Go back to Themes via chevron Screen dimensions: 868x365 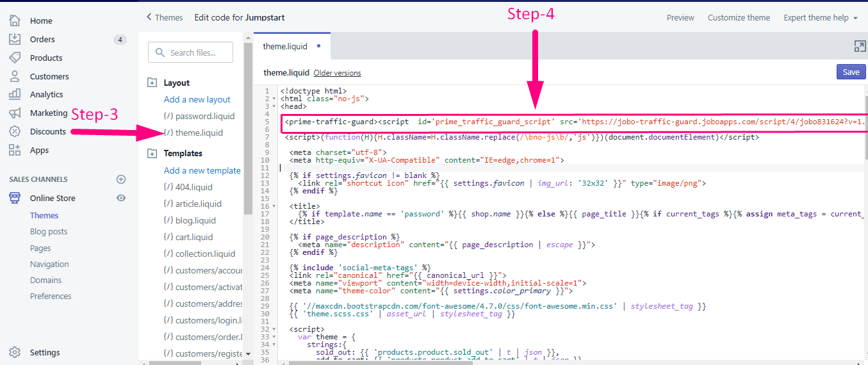[149, 17]
